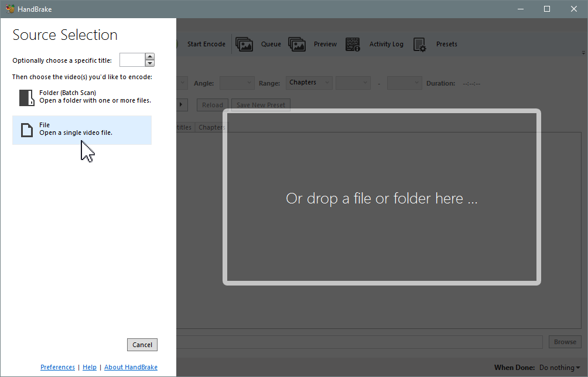
Task: Click the Queue icon in toolbar
Action: pos(244,45)
